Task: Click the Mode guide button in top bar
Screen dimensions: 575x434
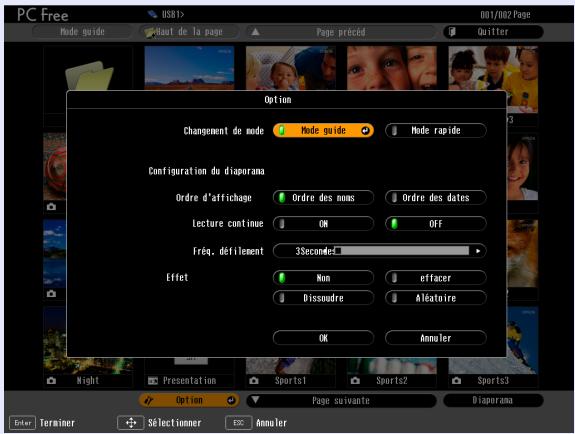Action: [82, 32]
